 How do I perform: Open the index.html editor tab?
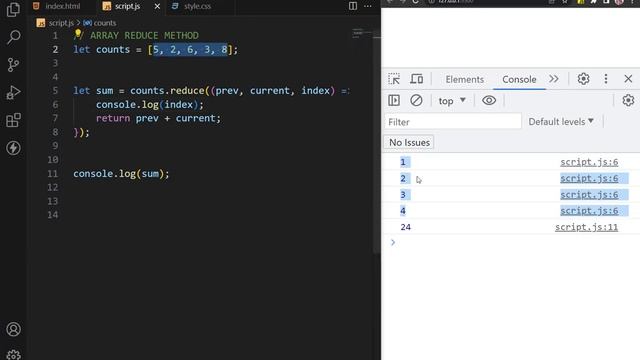pyautogui.click(x=62, y=6)
